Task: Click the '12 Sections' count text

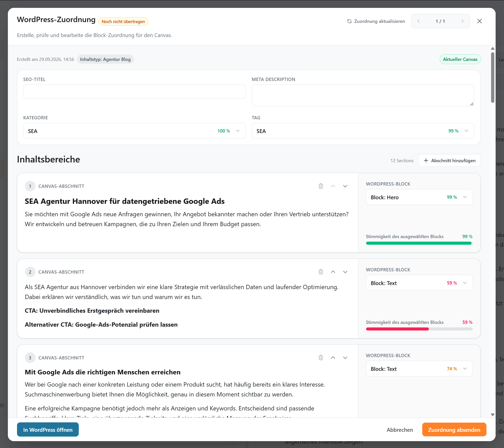Action: tap(402, 160)
